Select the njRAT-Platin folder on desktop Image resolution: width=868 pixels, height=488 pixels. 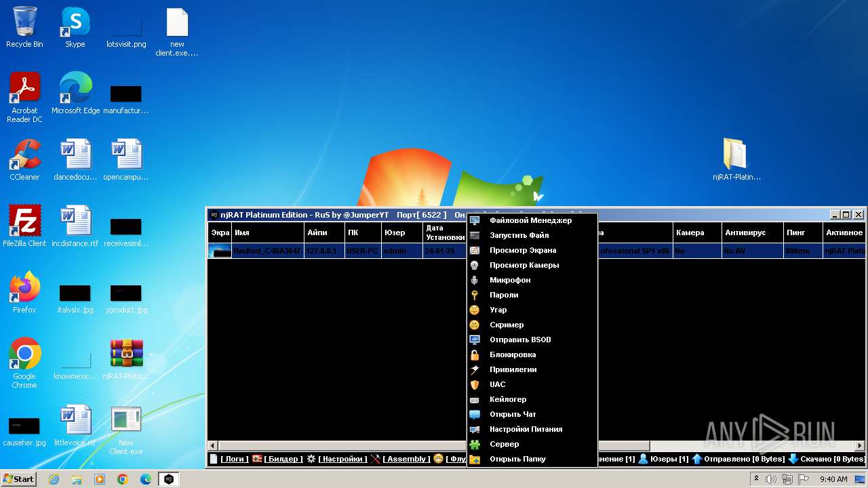click(736, 161)
